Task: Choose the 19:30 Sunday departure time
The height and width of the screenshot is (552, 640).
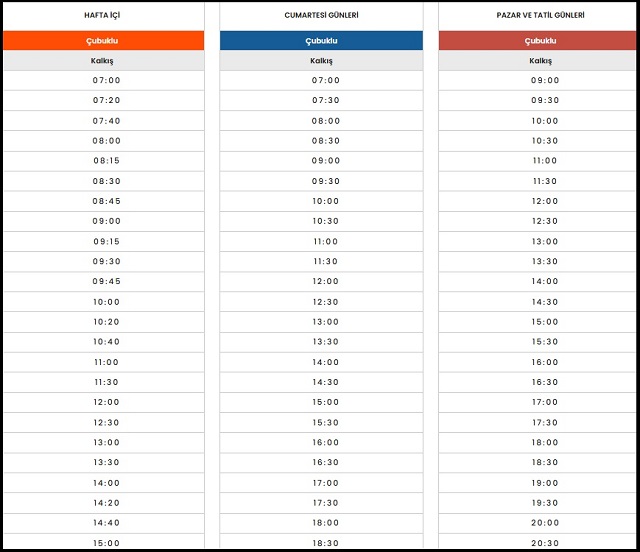Action: tap(545, 503)
